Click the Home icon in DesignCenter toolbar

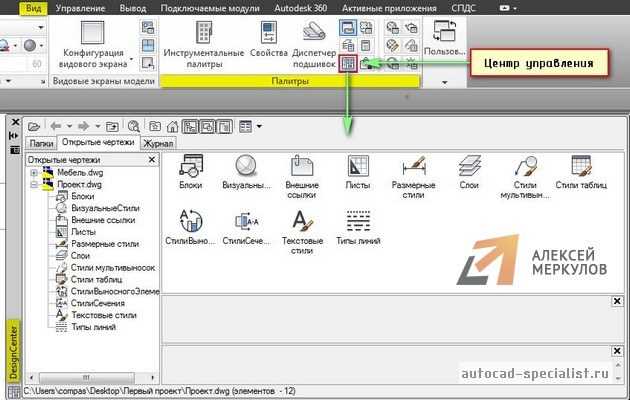tap(172, 126)
